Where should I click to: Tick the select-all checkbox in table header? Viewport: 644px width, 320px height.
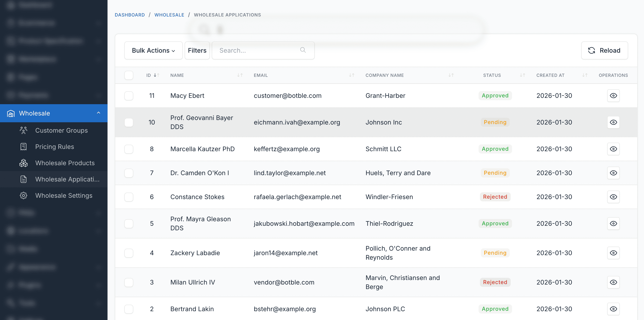click(x=129, y=75)
